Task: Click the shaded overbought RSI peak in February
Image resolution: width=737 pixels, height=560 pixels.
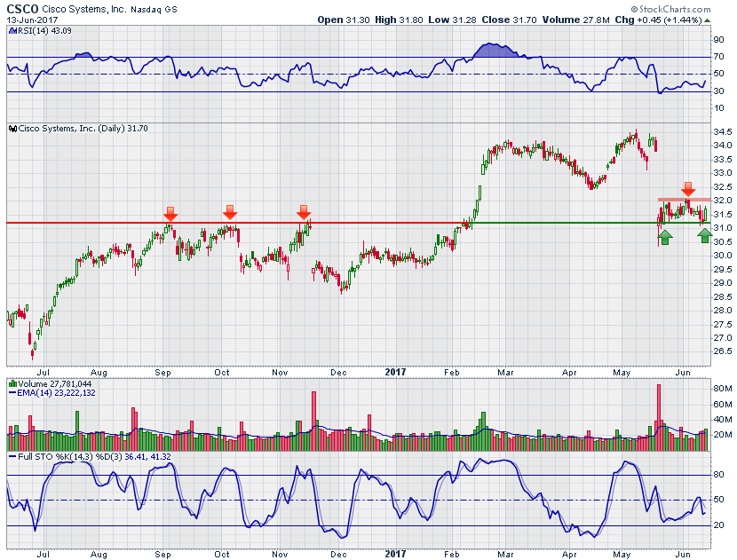Action: pyautogui.click(x=494, y=51)
